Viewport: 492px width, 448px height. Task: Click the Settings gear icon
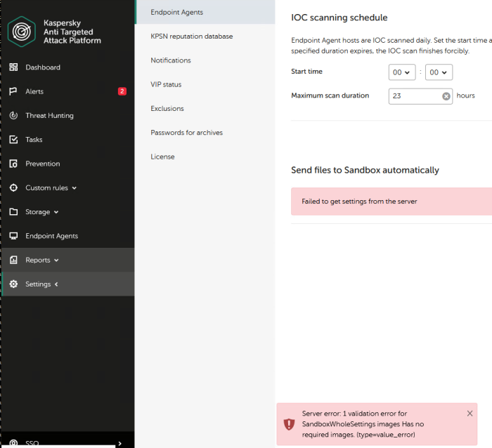pyautogui.click(x=13, y=284)
